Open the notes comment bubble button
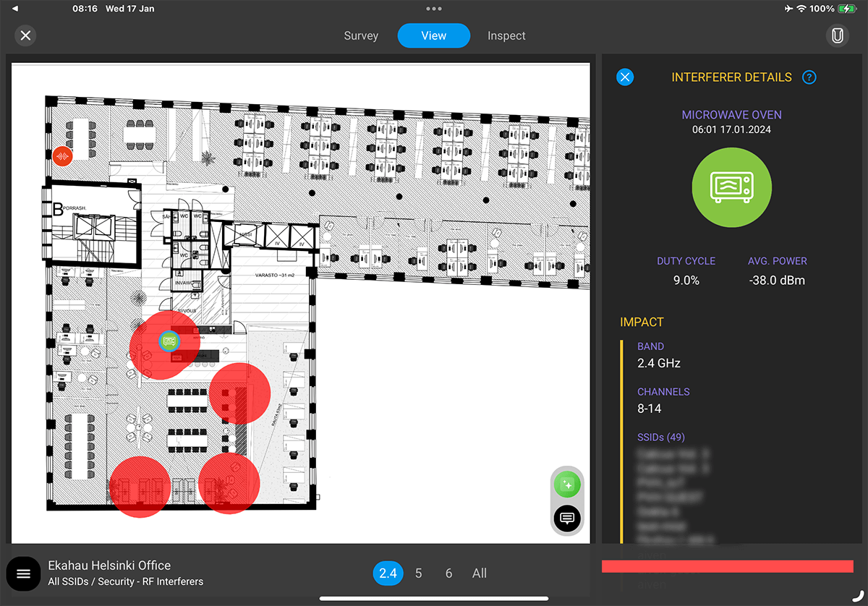This screenshot has height=606, width=868. (x=567, y=518)
